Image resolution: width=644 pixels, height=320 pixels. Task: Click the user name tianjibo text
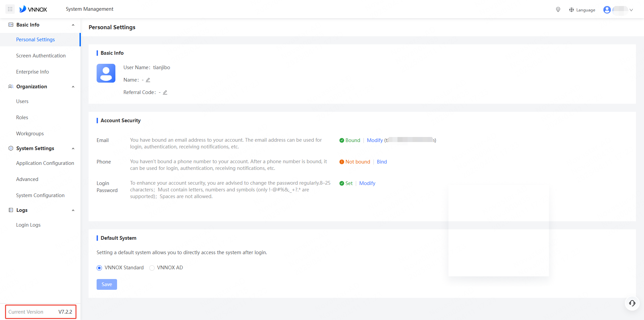[162, 67]
